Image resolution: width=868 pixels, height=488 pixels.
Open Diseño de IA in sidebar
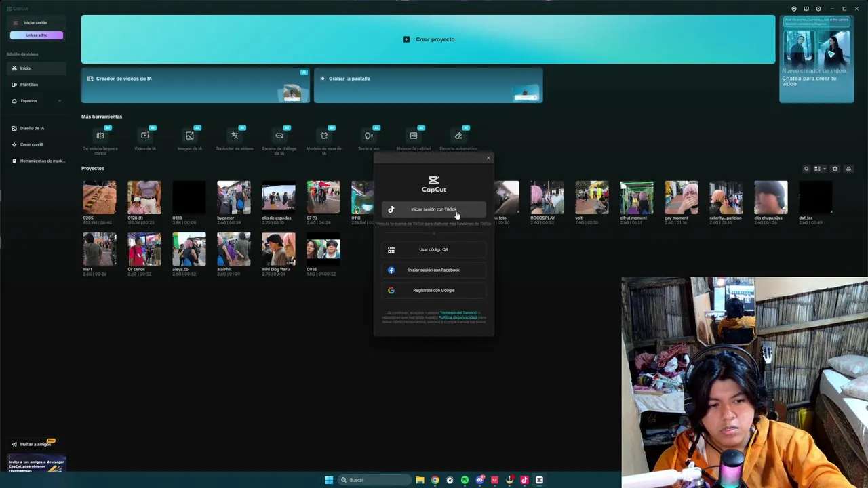pos(37,128)
